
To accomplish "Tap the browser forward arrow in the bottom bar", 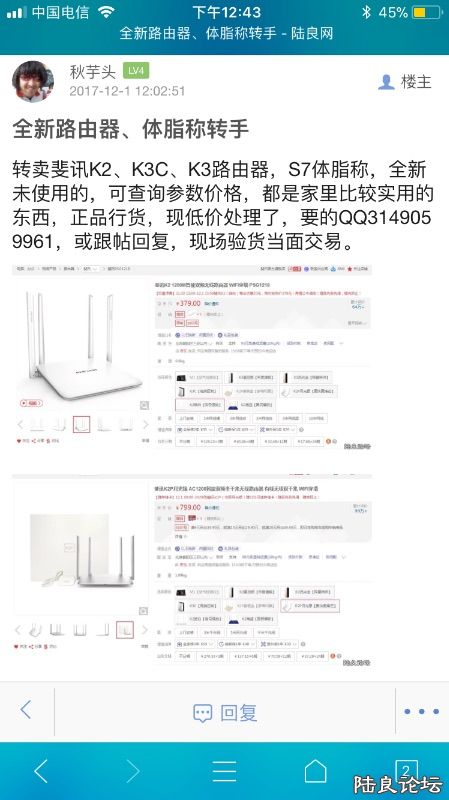I will [x=132, y=770].
